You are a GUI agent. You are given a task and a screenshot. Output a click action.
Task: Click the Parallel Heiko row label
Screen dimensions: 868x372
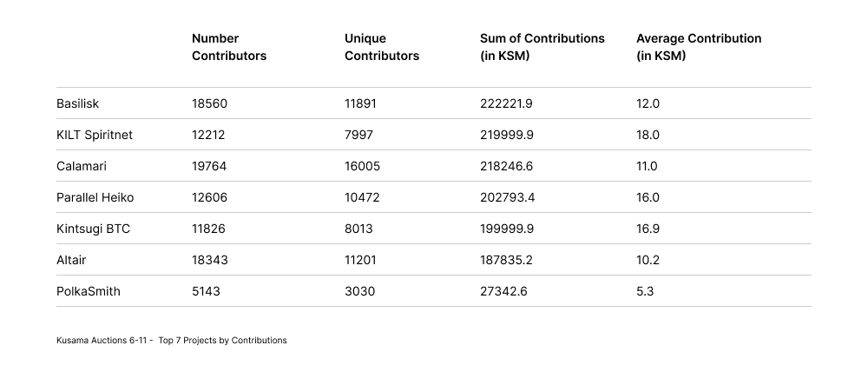tap(95, 197)
